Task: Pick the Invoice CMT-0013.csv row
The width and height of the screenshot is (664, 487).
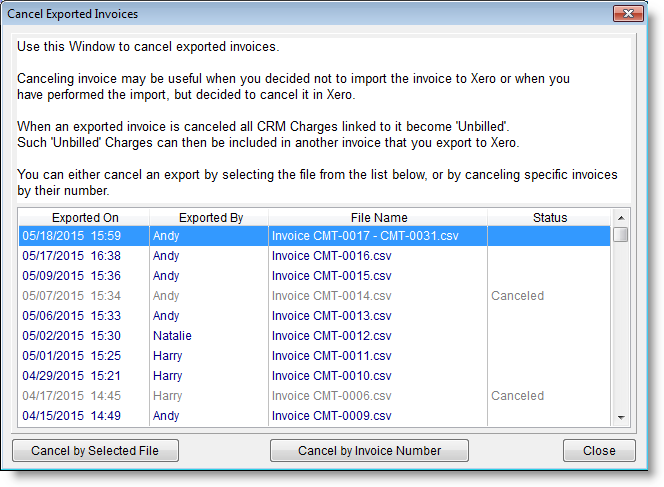Action: [331, 316]
